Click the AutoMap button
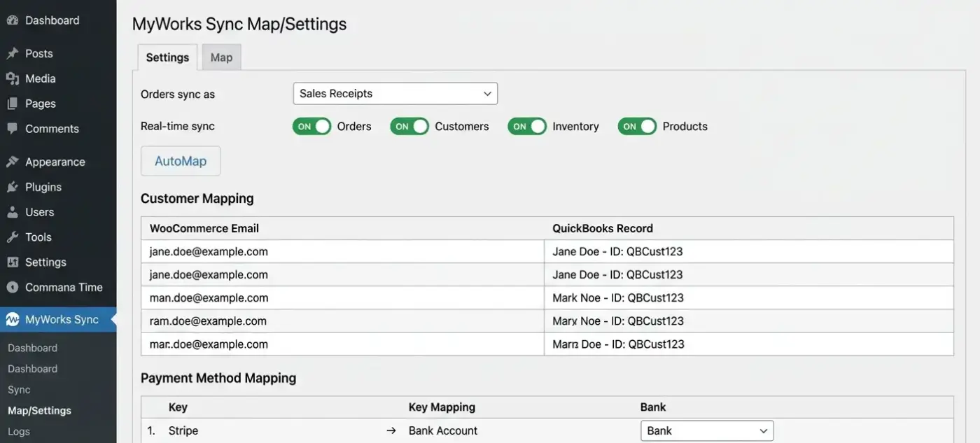This screenshot has height=443, width=980. click(181, 161)
